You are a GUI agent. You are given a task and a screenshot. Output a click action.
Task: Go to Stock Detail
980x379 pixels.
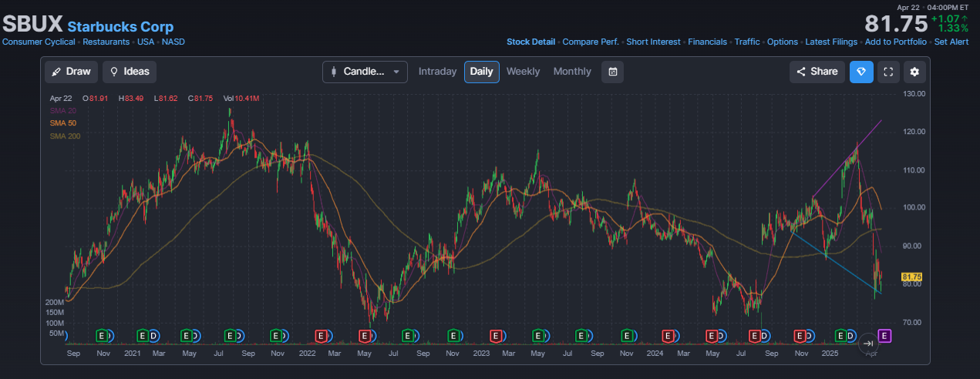tap(530, 42)
